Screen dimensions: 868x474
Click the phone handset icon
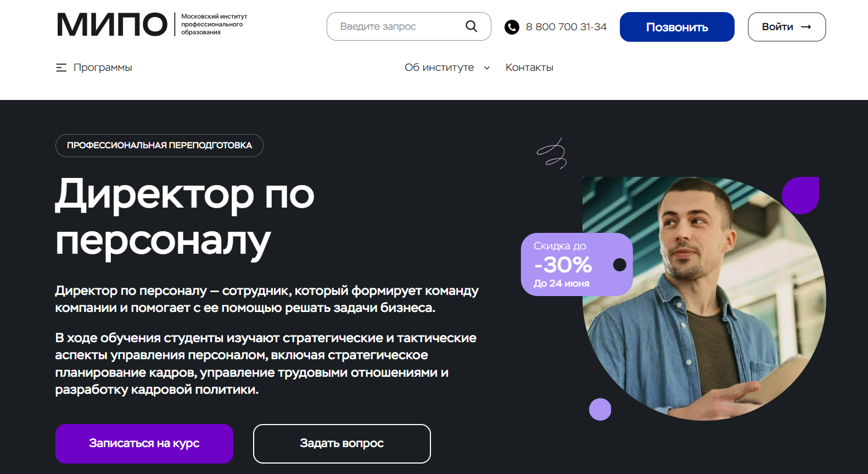512,27
